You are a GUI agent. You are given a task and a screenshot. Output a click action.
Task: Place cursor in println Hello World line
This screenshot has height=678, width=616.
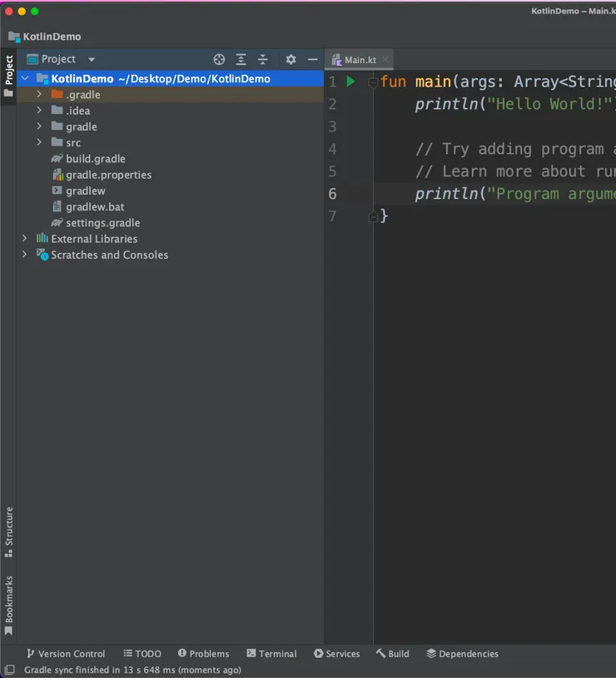(514, 104)
